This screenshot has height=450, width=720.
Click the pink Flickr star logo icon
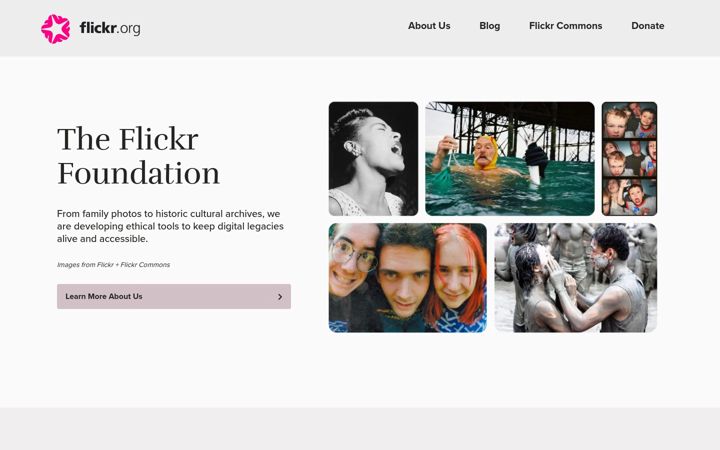(x=56, y=28)
